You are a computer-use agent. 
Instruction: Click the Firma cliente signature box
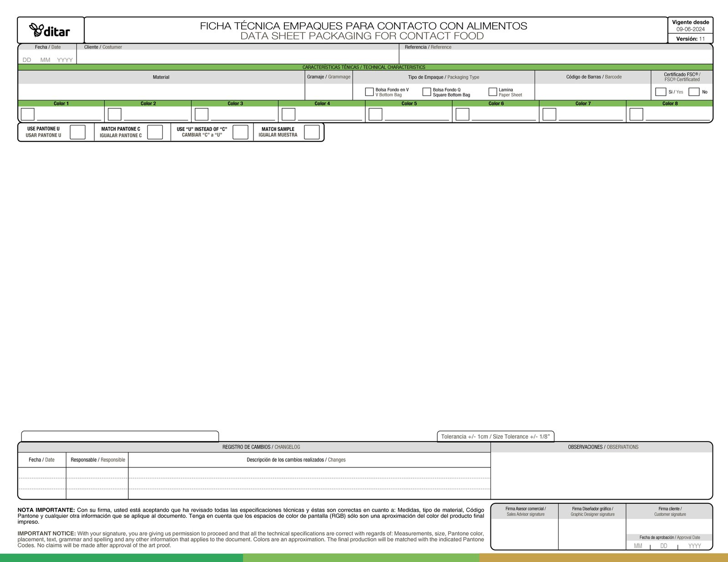(x=669, y=527)
